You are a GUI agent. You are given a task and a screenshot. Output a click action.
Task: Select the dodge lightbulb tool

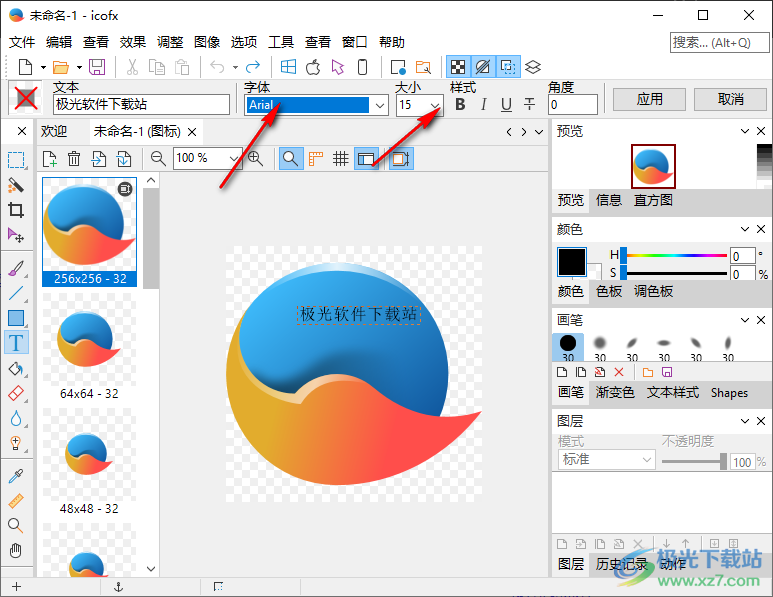pyautogui.click(x=16, y=443)
